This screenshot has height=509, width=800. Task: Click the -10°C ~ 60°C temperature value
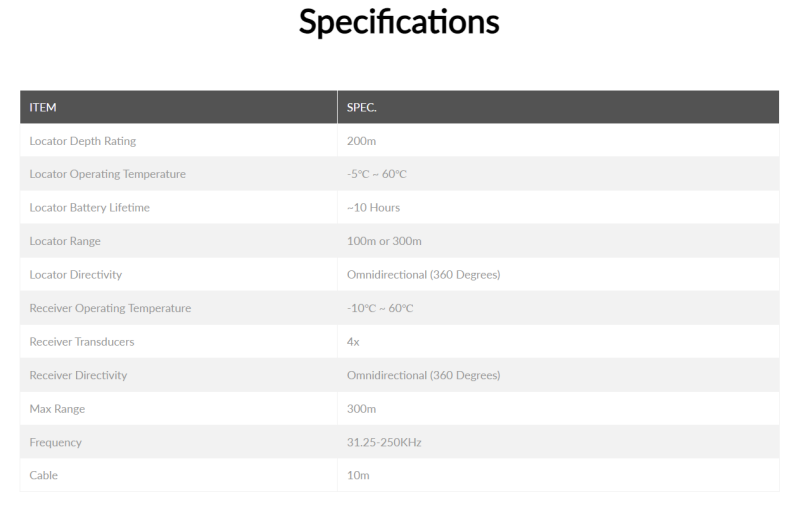tap(380, 308)
